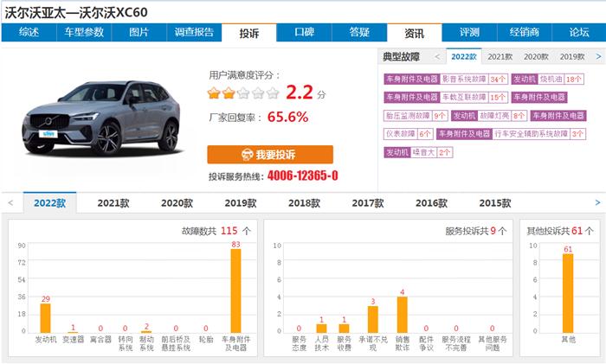Open the 综述 overview tab
This screenshot has width=606, height=364.
29,33
